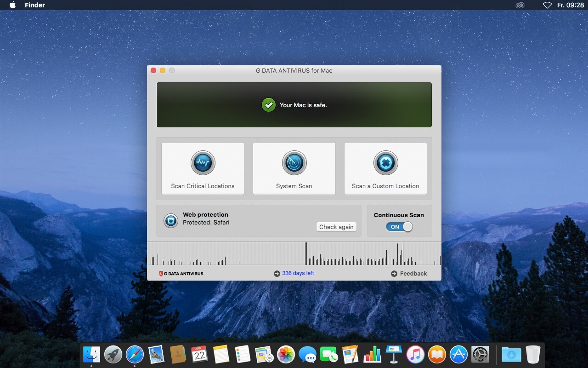Click the Your Mac is safe banner
Image resolution: width=588 pixels, height=368 pixels.
click(x=294, y=105)
